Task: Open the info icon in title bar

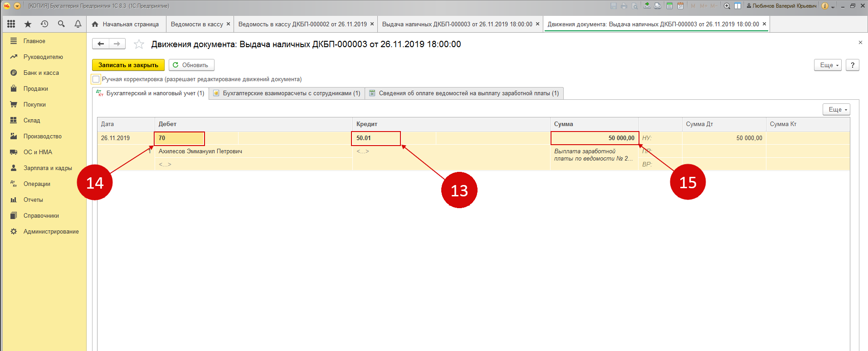Action: 825,6
